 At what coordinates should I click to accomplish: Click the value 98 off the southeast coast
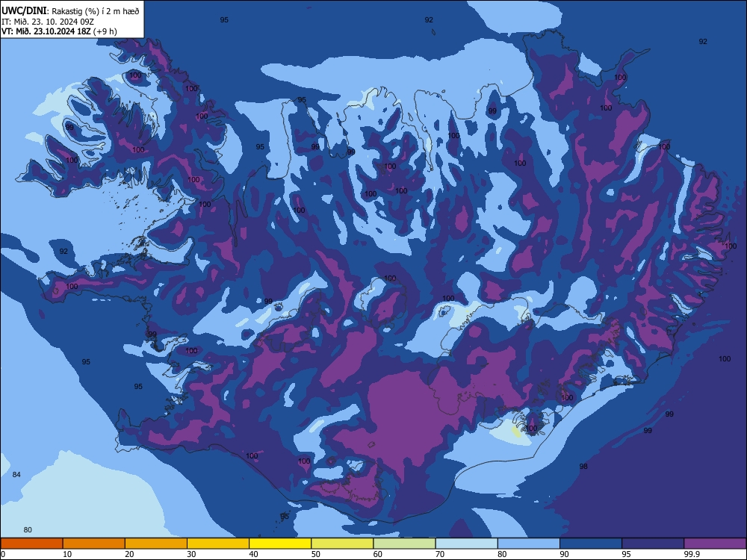[x=583, y=467]
